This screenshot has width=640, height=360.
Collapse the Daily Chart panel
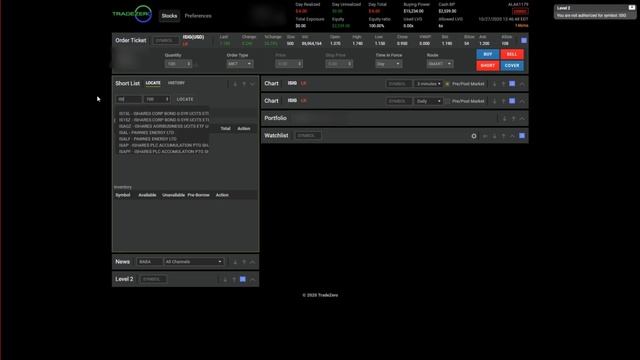pos(522,101)
